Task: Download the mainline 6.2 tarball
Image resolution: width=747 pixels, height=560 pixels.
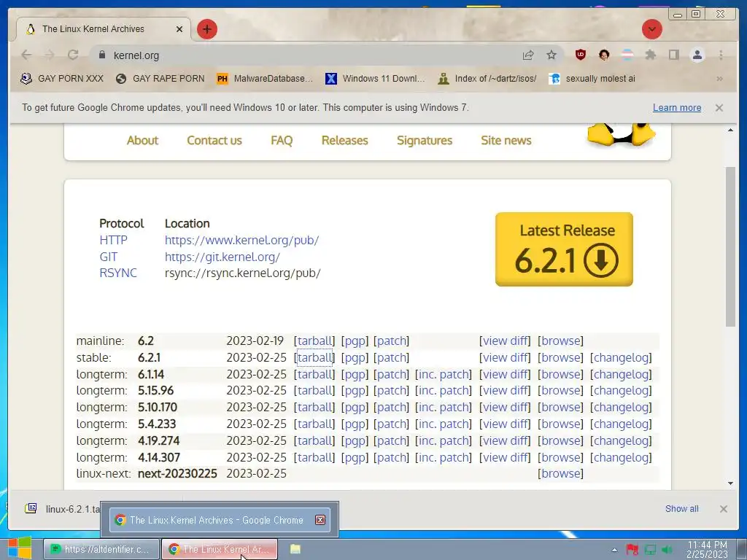Action: (x=314, y=341)
